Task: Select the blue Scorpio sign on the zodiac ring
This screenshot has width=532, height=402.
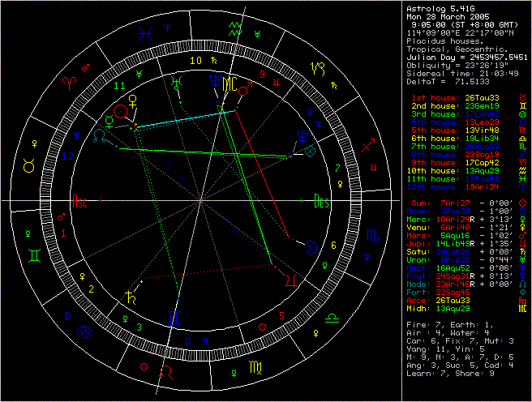Action: [x=369, y=236]
